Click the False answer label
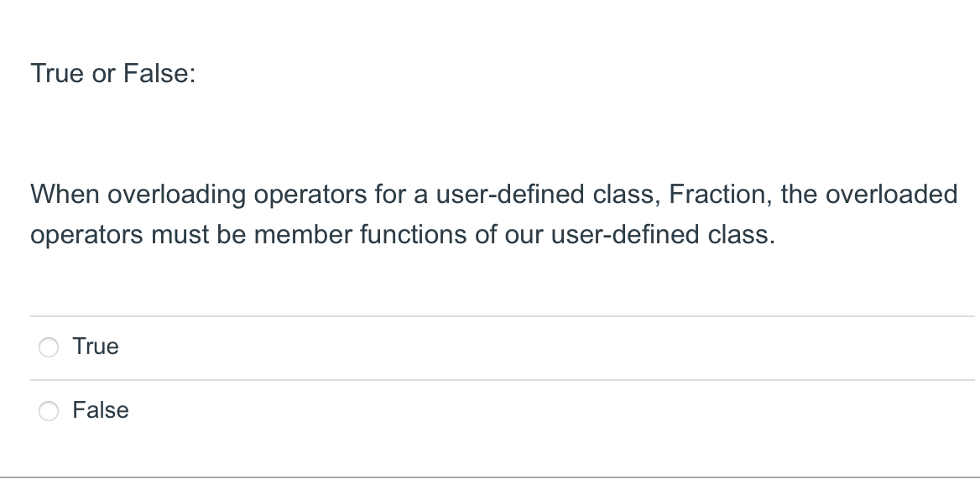This screenshot has height=495, width=980. 101,410
